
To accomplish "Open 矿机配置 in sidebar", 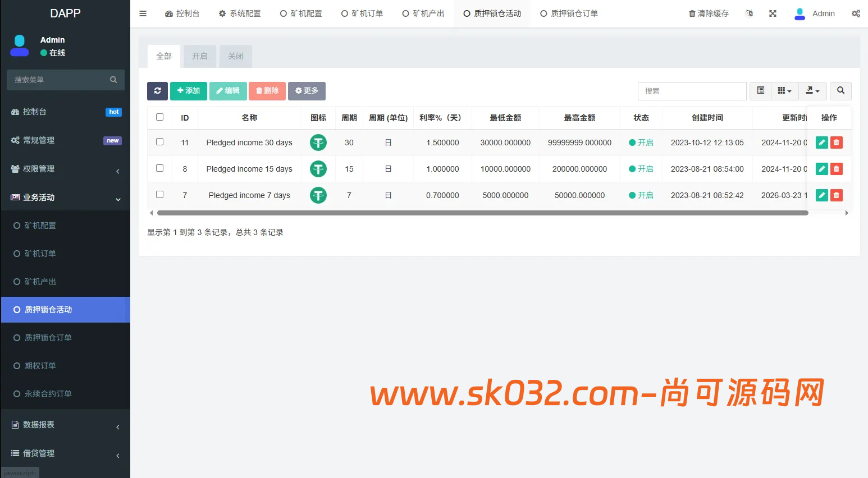I will 66,226.
